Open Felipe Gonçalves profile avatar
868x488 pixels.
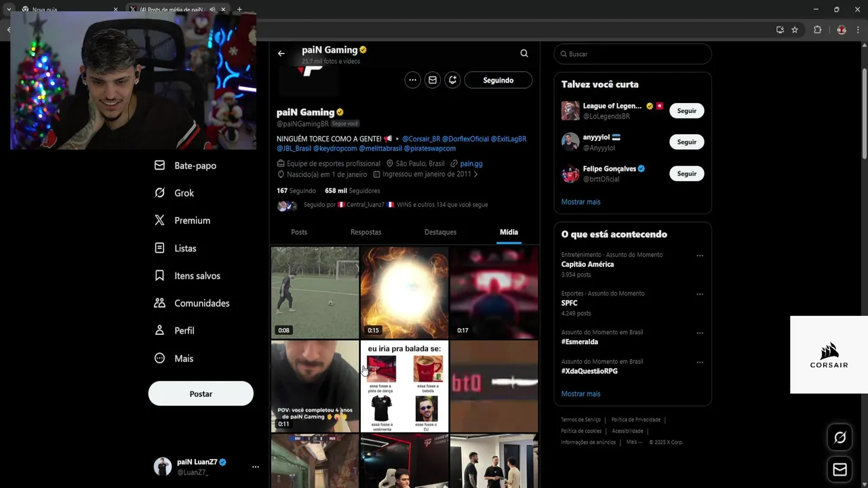point(570,174)
